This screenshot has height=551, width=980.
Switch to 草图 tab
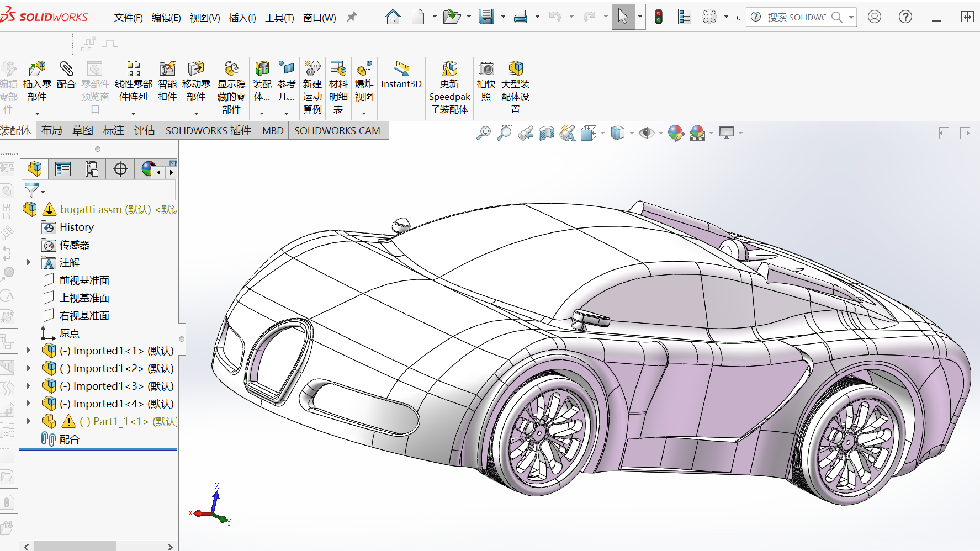tap(83, 130)
